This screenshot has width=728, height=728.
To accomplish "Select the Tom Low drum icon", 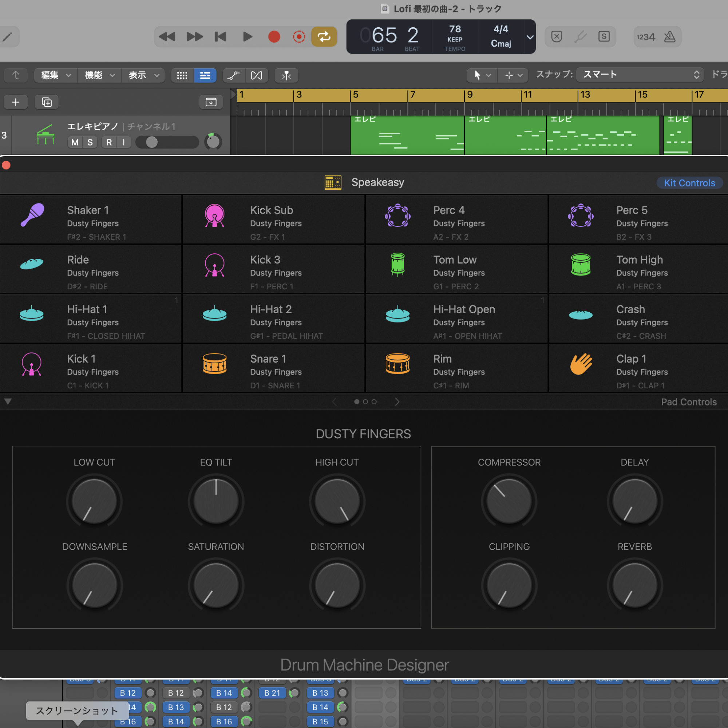I will click(397, 265).
